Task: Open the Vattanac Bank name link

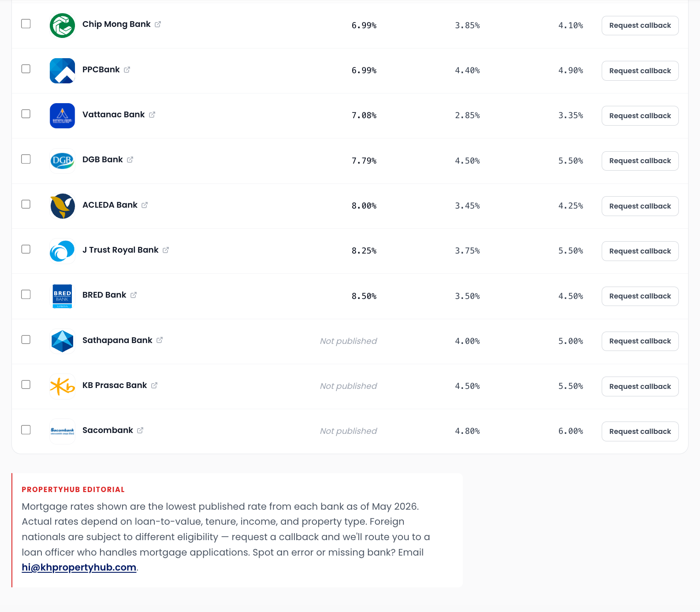Action: tap(113, 115)
